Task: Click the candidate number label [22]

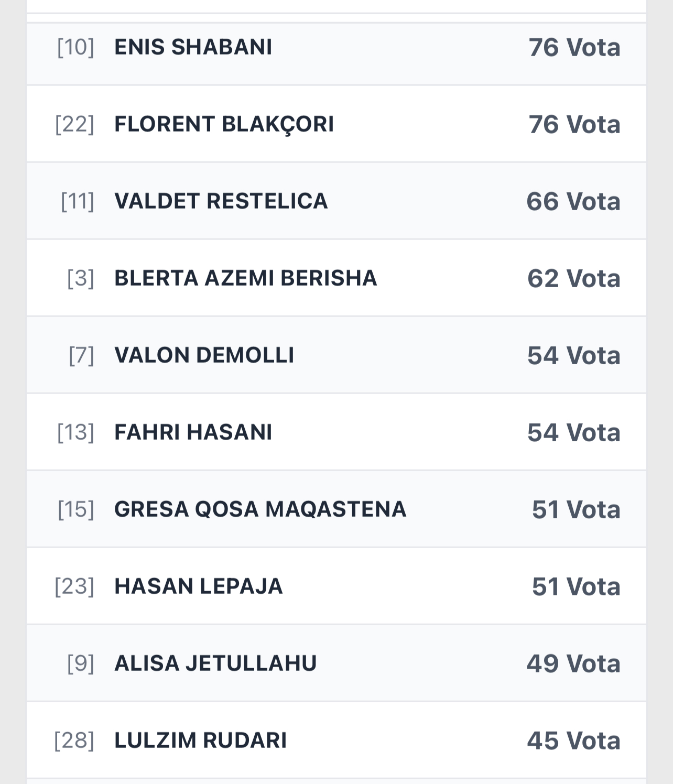Action: 74,124
